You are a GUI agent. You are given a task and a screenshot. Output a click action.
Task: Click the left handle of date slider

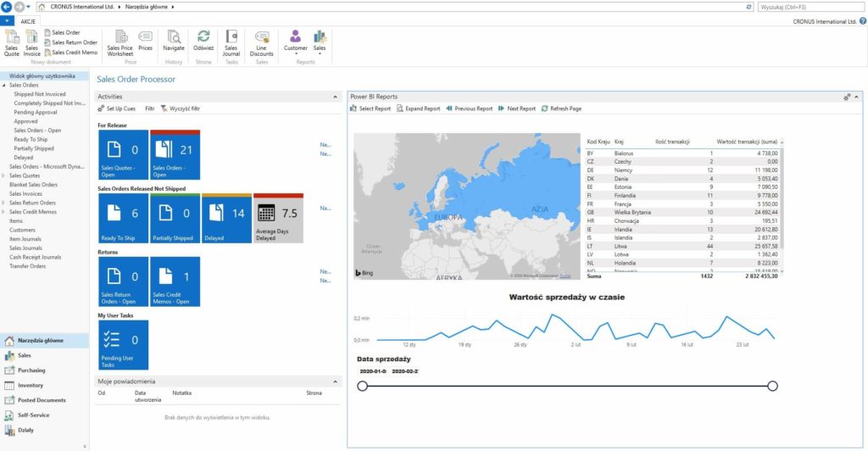(x=363, y=386)
